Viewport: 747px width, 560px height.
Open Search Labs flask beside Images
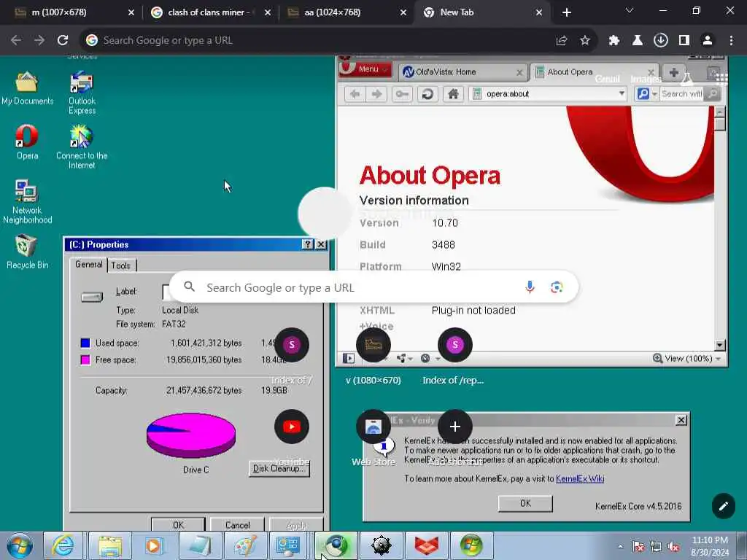[x=686, y=78]
